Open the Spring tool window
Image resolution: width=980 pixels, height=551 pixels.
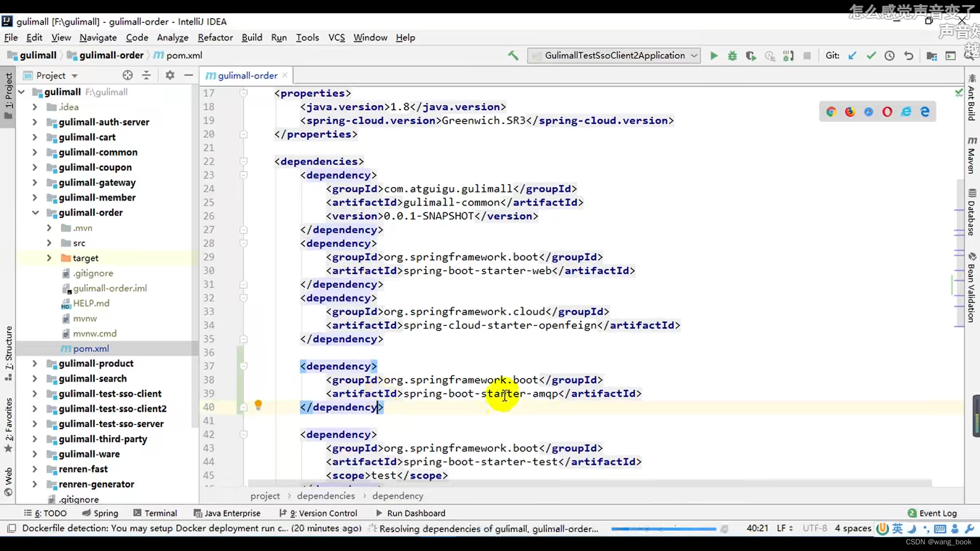(100, 513)
